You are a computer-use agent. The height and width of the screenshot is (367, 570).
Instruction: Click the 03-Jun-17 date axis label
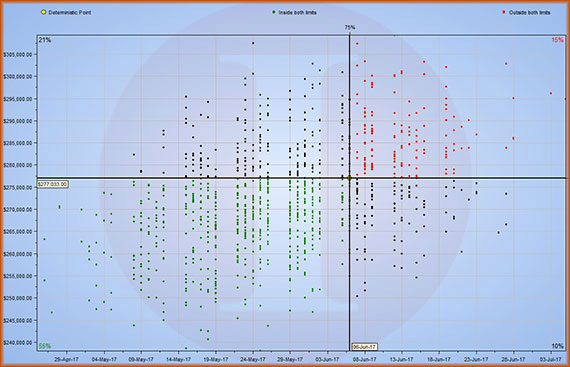(327, 359)
